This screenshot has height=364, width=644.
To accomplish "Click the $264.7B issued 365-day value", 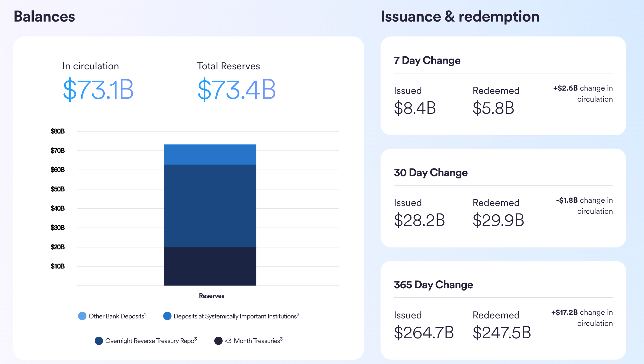I will click(424, 333).
